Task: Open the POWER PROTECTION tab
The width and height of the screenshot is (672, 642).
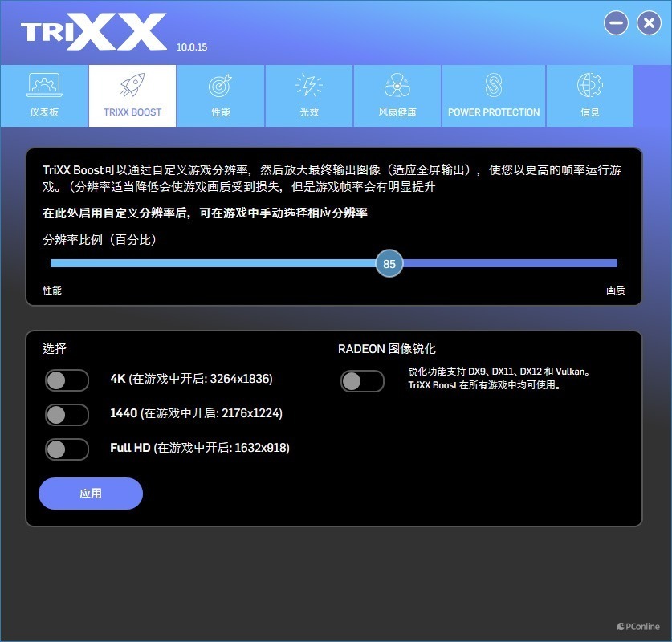Action: point(494,96)
